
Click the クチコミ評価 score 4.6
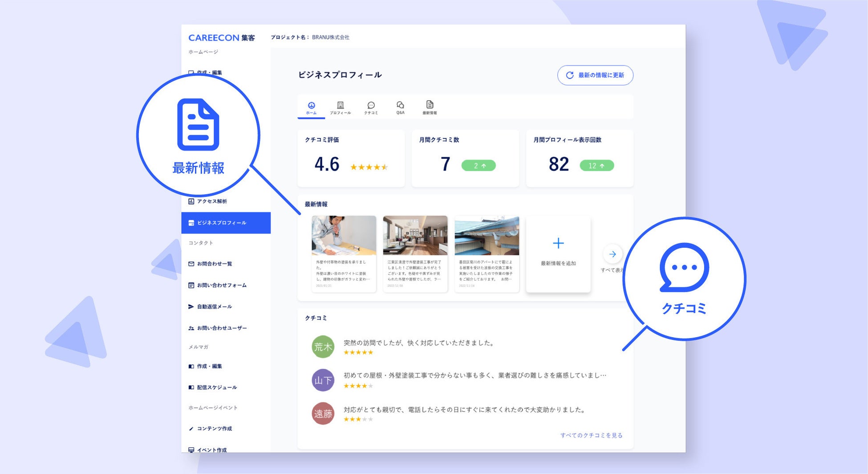(x=327, y=164)
